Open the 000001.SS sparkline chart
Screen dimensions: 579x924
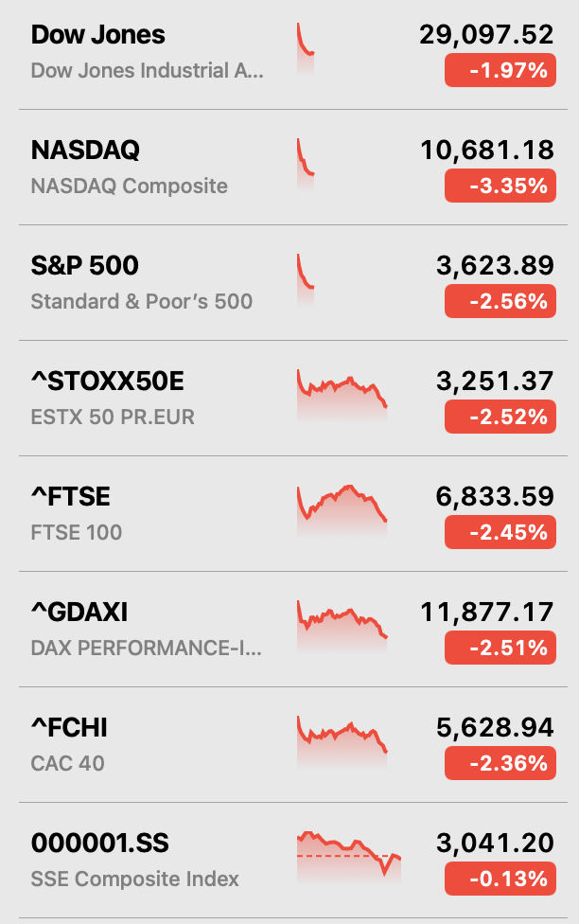349,858
